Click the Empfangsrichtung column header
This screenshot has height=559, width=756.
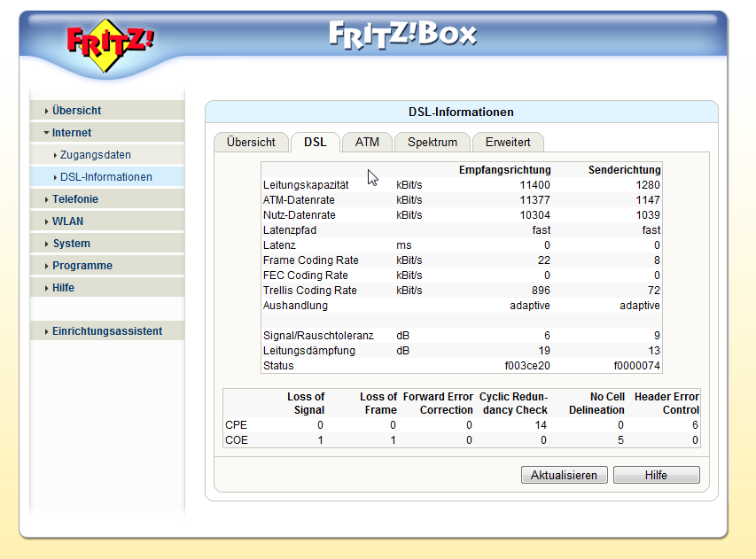coord(505,170)
